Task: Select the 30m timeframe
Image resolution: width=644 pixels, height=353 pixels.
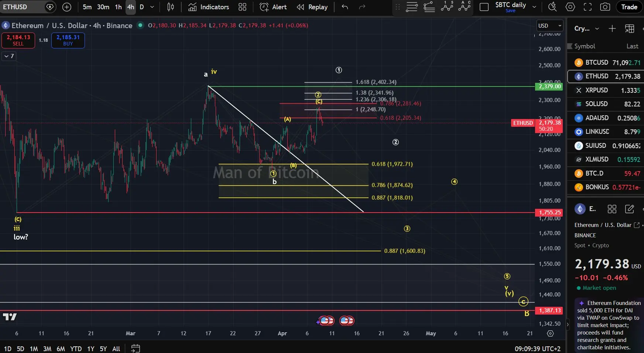Action: point(103,7)
